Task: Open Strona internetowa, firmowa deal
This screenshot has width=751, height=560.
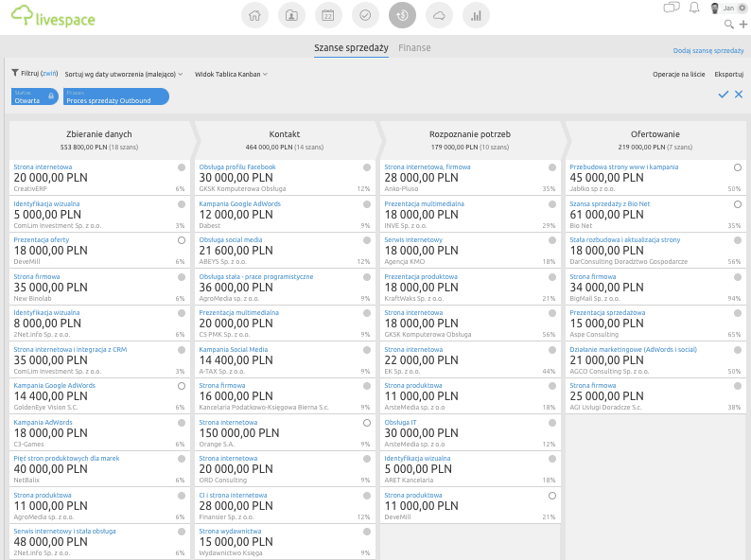Action: [x=428, y=167]
